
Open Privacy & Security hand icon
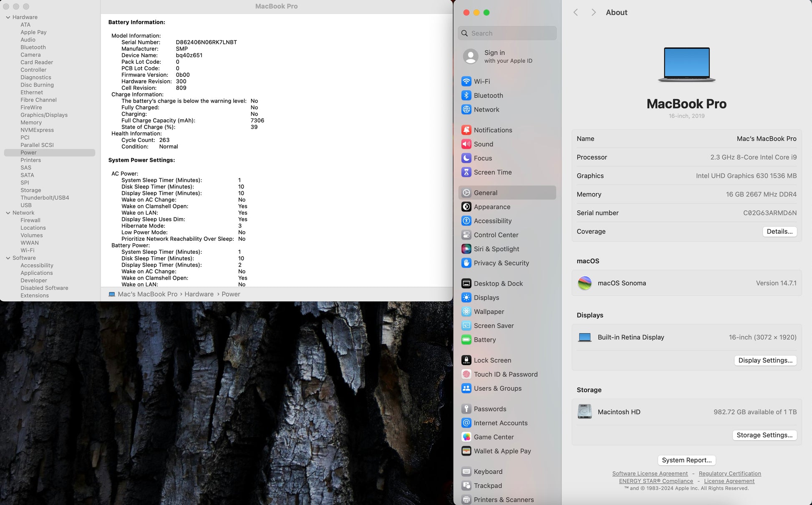466,263
